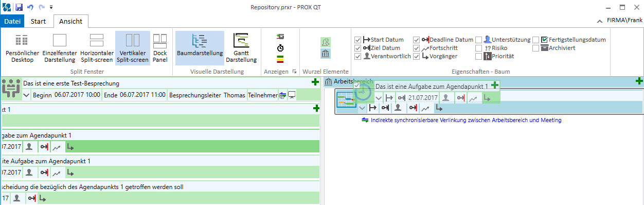Image resolution: width=644 pixels, height=205 pixels.
Task: Click deadline icon in the 'scheidung' decision row
Action: tap(32, 198)
